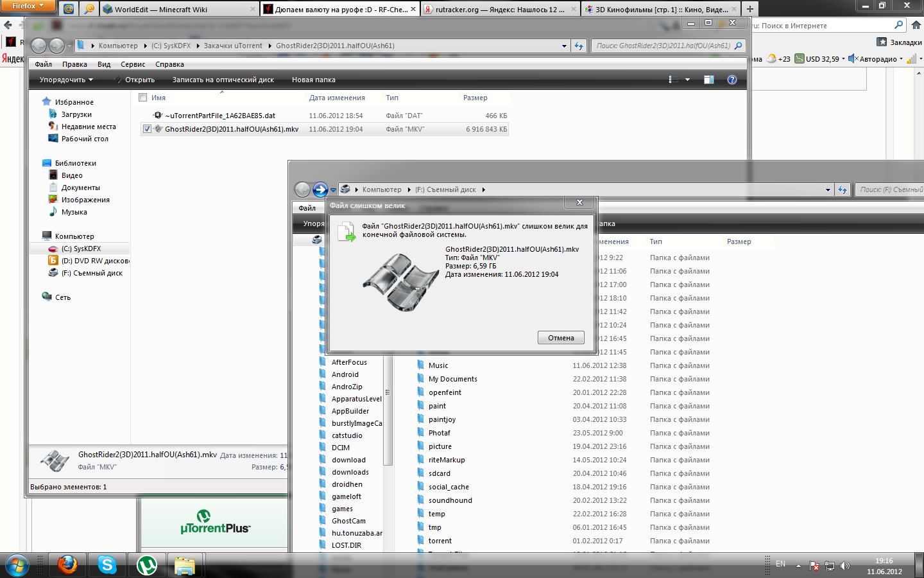Select the DCIM folder in the F: tree

341,448
